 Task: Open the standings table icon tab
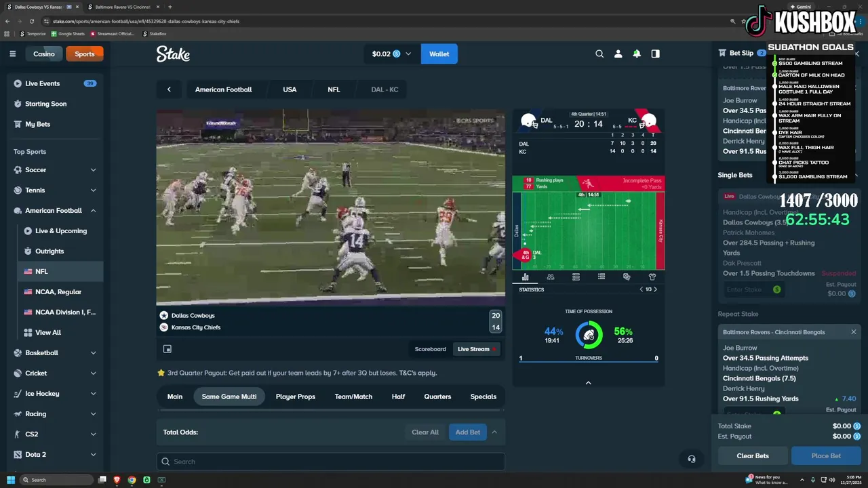pyautogui.click(x=576, y=277)
